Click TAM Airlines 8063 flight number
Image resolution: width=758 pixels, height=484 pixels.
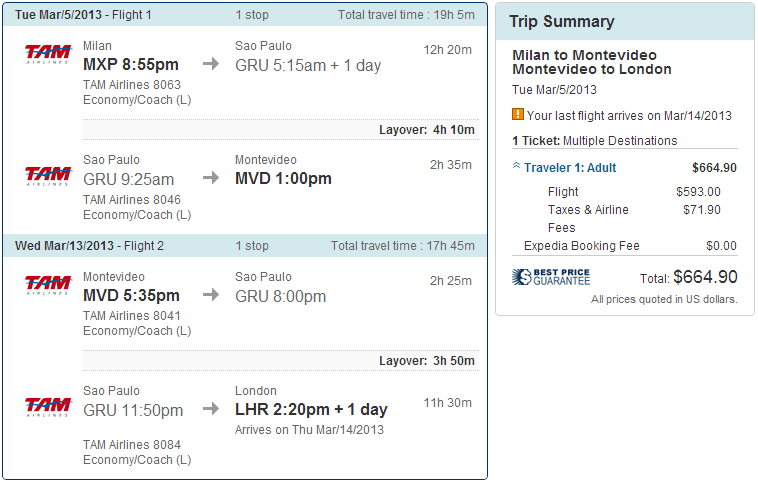[132, 85]
